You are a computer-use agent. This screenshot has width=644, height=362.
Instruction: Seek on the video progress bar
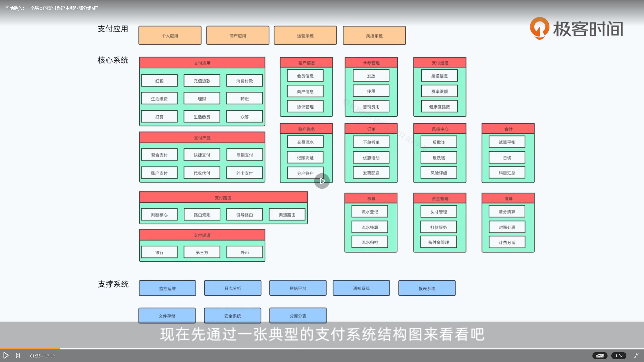click(322, 349)
